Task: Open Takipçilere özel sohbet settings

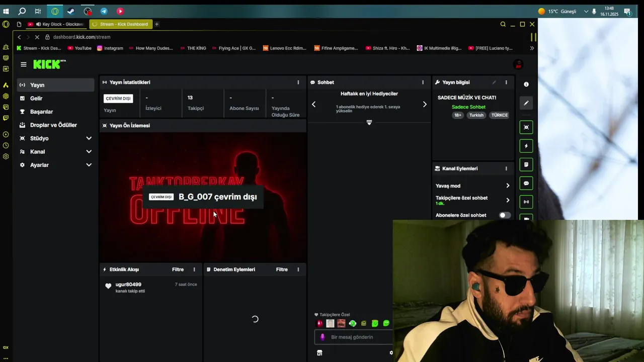Action: pos(473,200)
